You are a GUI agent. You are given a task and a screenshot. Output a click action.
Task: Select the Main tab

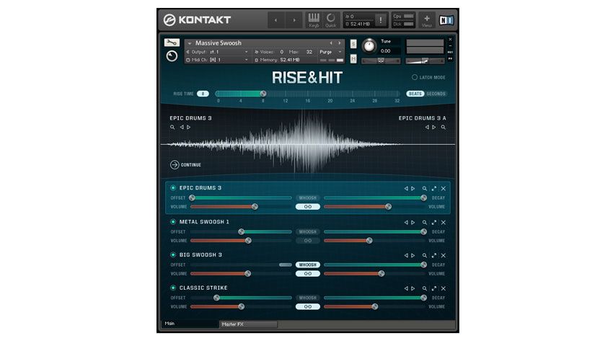tap(190, 324)
